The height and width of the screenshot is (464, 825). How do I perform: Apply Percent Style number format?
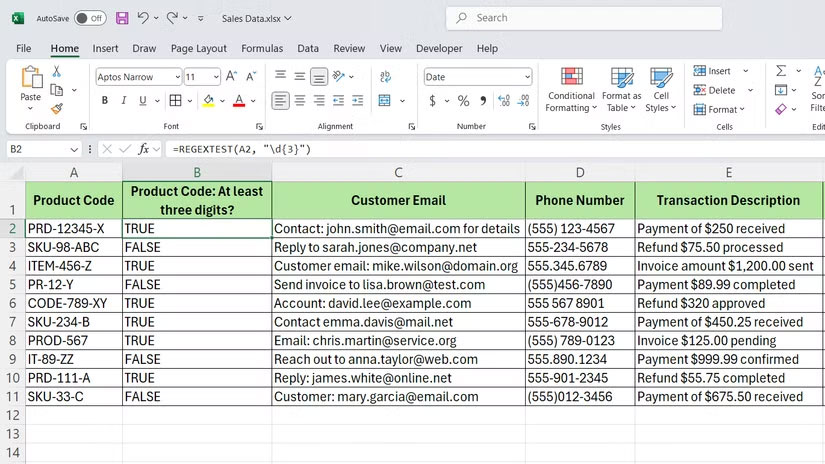pyautogui.click(x=463, y=101)
